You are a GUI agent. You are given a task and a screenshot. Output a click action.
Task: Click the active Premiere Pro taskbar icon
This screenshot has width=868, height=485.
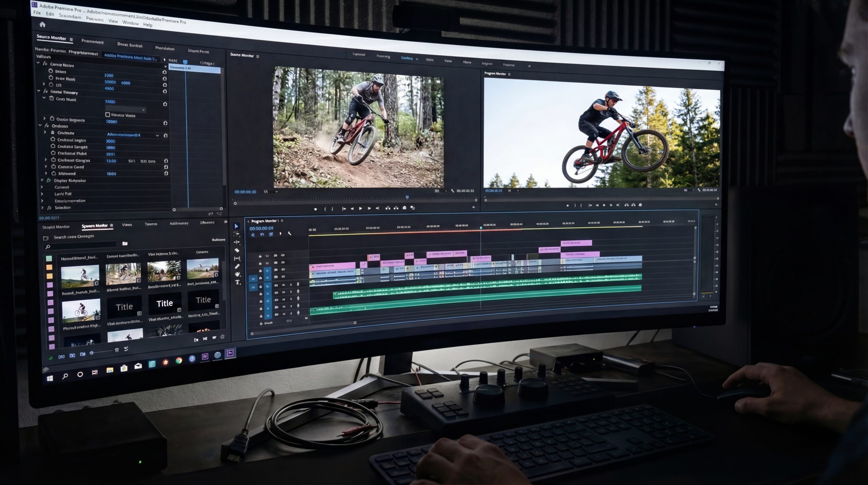coord(230,353)
